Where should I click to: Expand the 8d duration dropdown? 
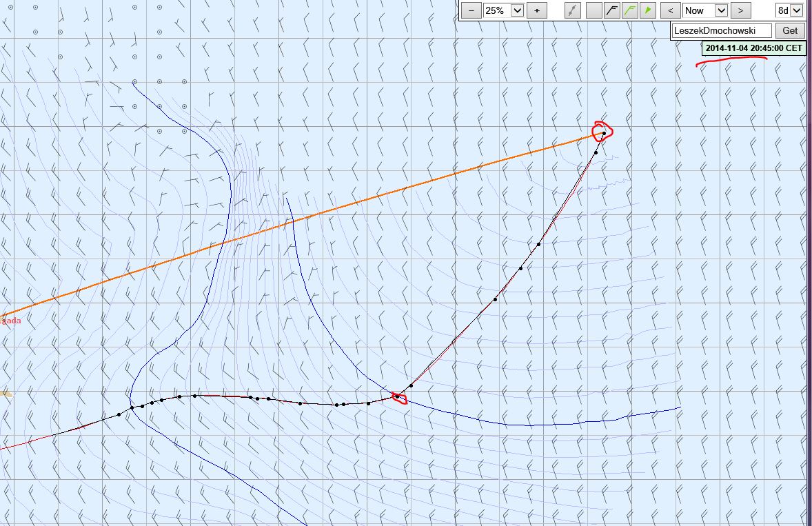point(797,10)
